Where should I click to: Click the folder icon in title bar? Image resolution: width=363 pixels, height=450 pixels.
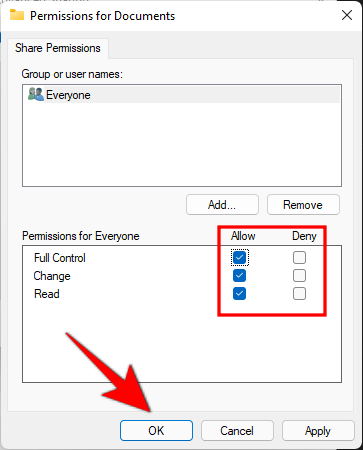tap(17, 15)
